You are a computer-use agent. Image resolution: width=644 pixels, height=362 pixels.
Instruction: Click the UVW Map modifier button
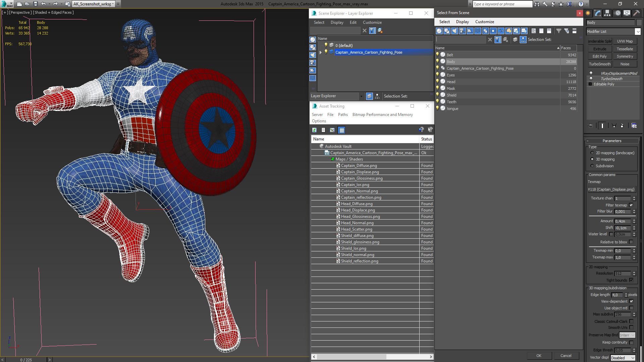[625, 41]
